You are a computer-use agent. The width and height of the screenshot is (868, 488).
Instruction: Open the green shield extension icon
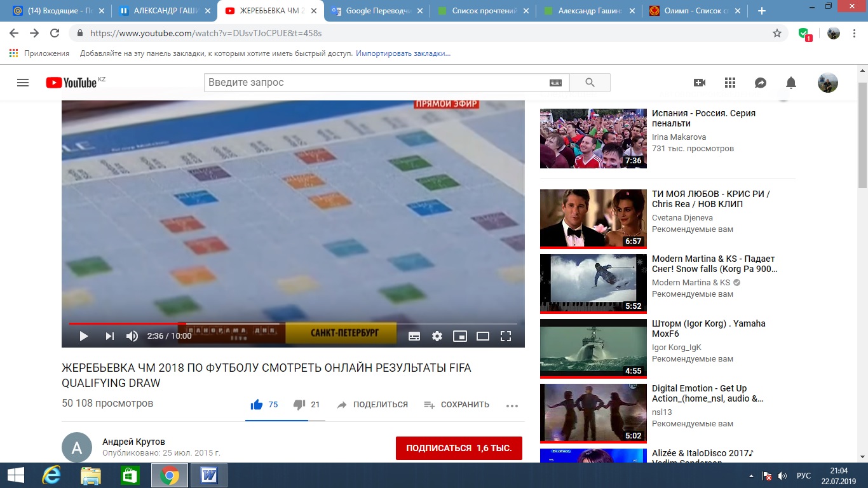[804, 34]
